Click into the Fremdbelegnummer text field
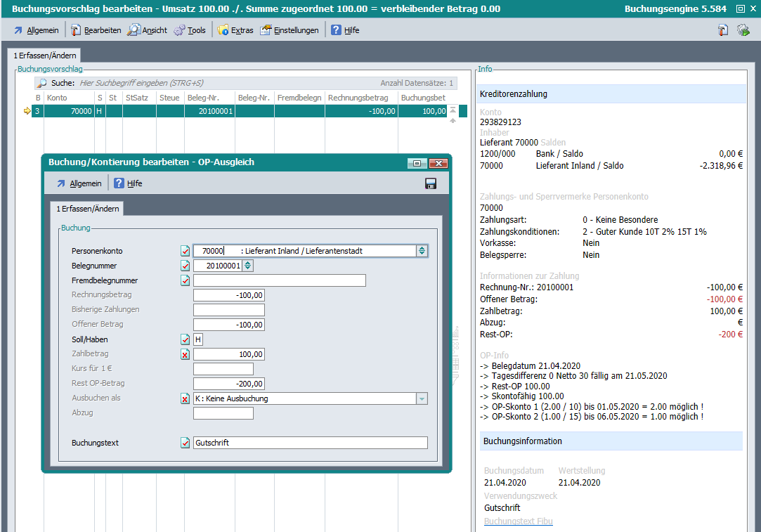Image resolution: width=761 pixels, height=532 pixels. [279, 280]
